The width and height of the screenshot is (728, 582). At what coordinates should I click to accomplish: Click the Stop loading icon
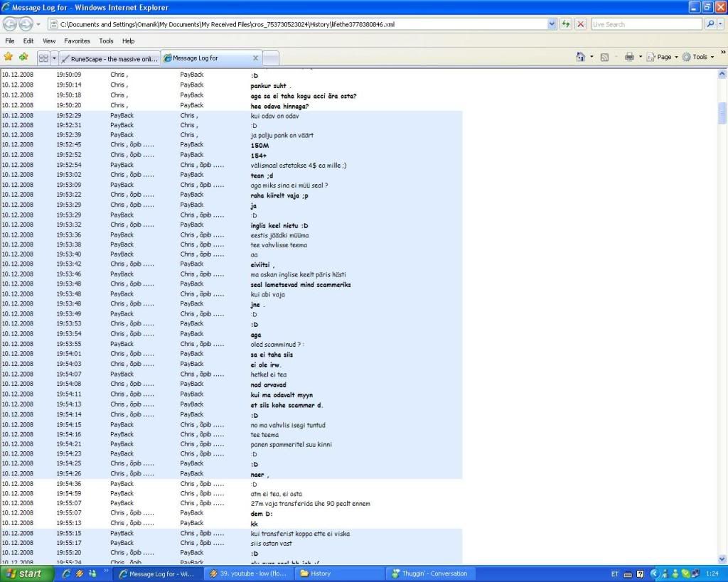(x=581, y=24)
